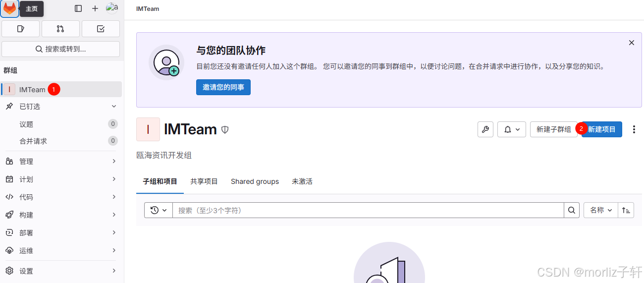Expand the 设置 menu
644x283 pixels.
point(61,271)
